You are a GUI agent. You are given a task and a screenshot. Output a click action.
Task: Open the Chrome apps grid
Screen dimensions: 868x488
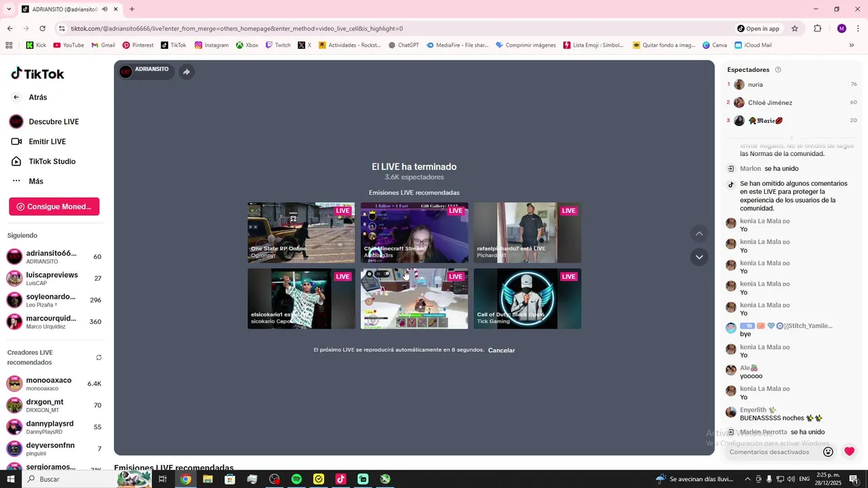coord(9,45)
